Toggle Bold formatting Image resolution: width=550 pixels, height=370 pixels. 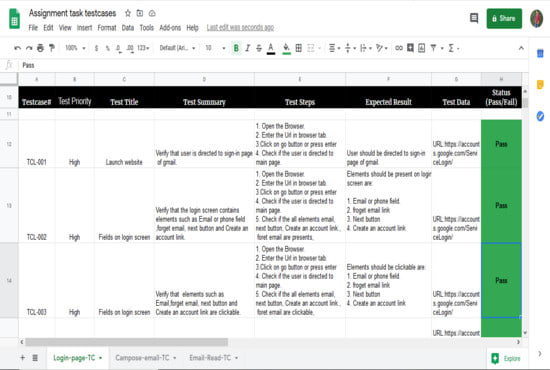tap(236, 48)
